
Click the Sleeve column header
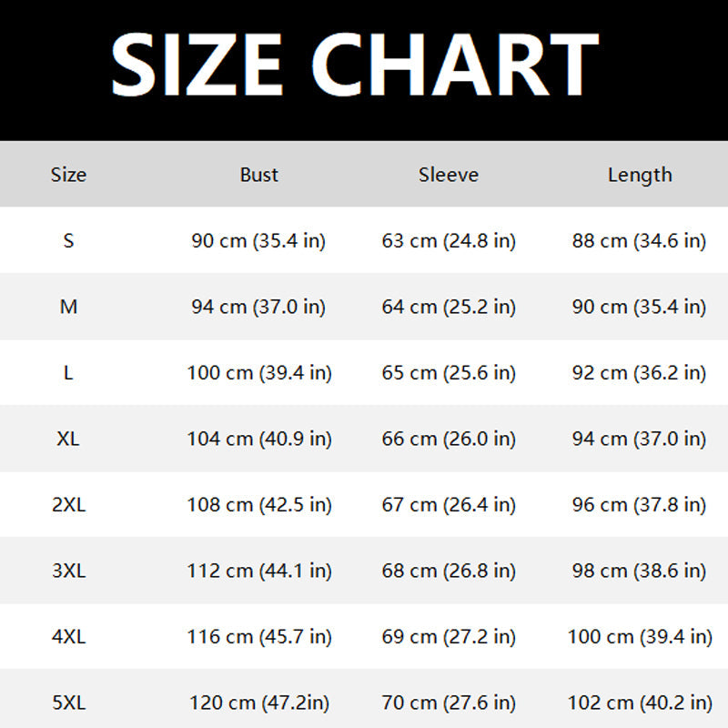coord(449,175)
